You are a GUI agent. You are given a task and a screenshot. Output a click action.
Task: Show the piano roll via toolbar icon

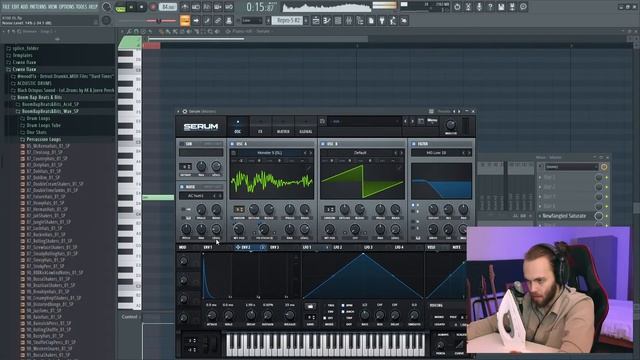327,20
